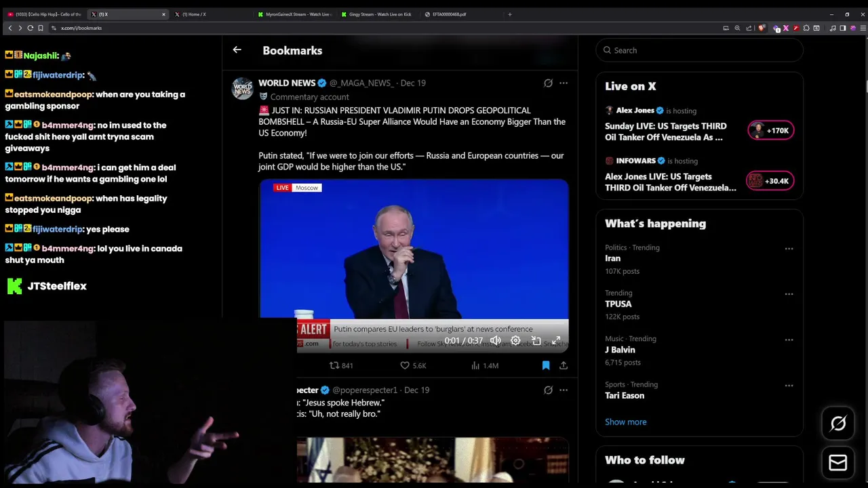Image resolution: width=868 pixels, height=488 pixels.
Task: Open more options for J Balvin trend
Action: click(789, 340)
